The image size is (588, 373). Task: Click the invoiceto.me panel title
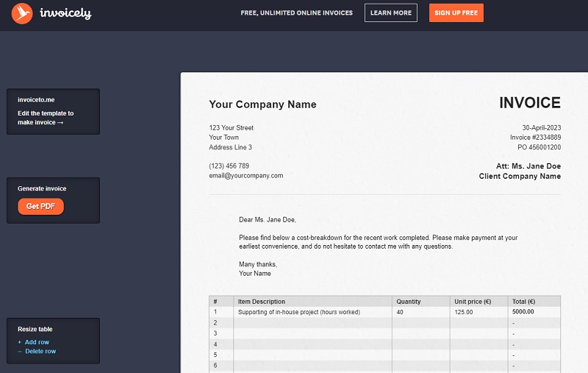(36, 100)
